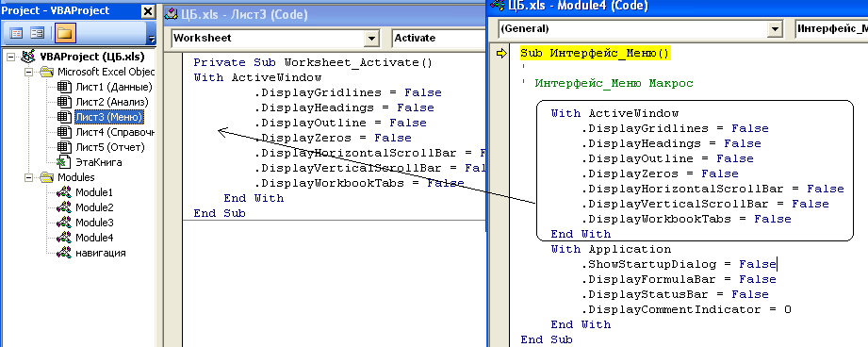Select Лист1 (Данные) in project tree
The width and height of the screenshot is (868, 347).
pos(113,87)
